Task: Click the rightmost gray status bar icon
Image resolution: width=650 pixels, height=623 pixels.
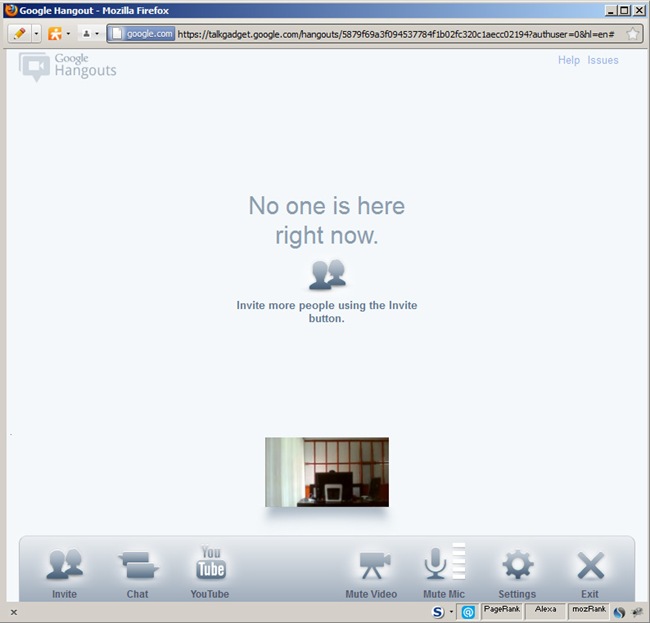Action: coord(637,612)
